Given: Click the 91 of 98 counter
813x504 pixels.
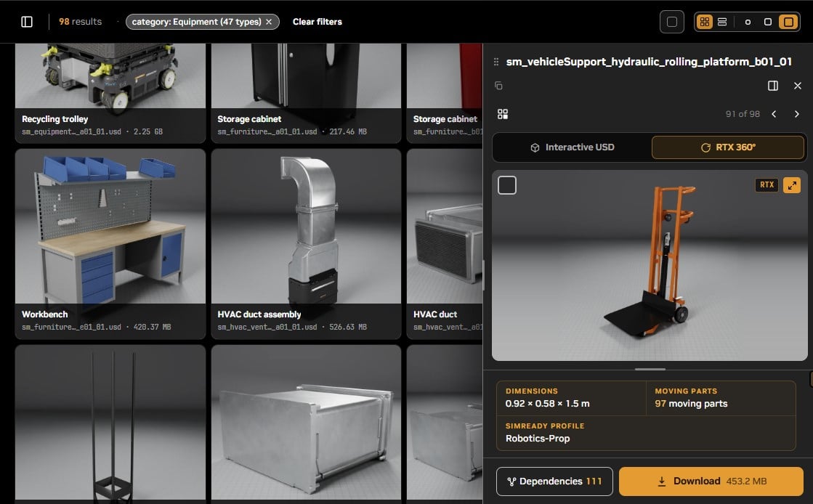Looking at the screenshot, I should 743,114.
